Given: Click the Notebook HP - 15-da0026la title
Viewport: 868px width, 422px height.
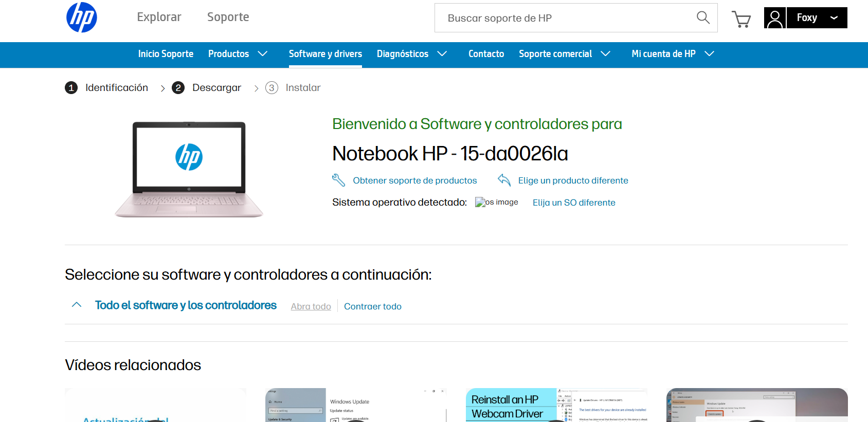Looking at the screenshot, I should 450,154.
